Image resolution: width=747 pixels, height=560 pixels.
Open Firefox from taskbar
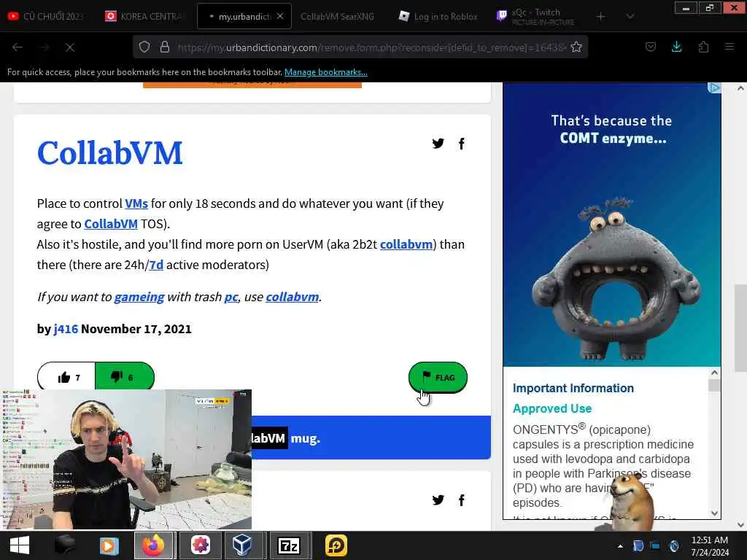[x=153, y=545]
